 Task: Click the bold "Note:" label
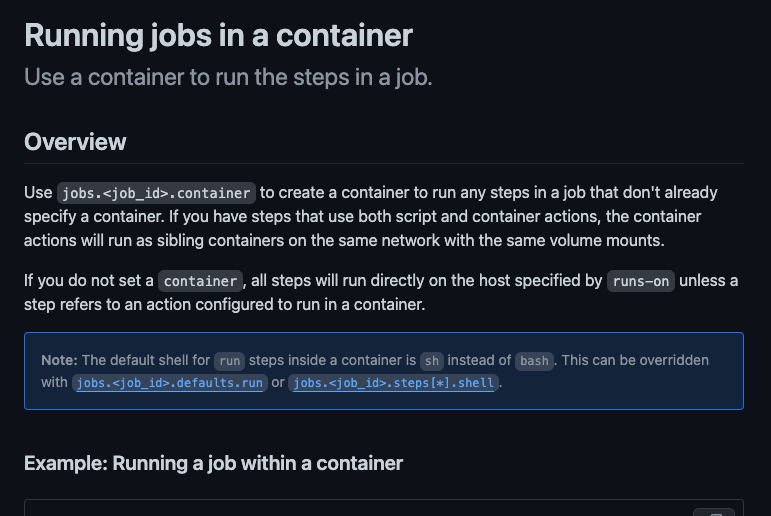(59, 360)
